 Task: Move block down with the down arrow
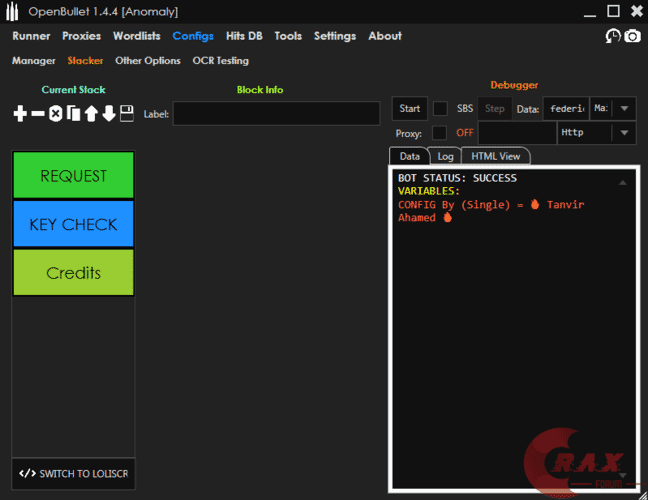(109, 113)
